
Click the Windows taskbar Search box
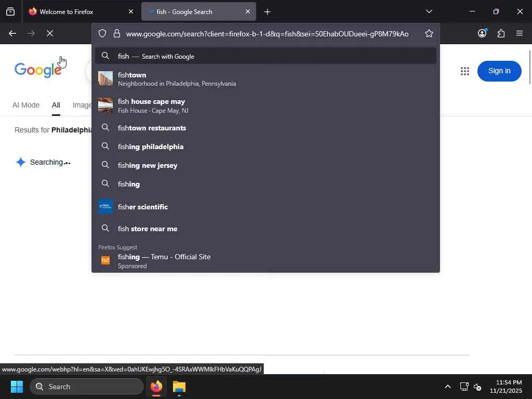point(87,387)
